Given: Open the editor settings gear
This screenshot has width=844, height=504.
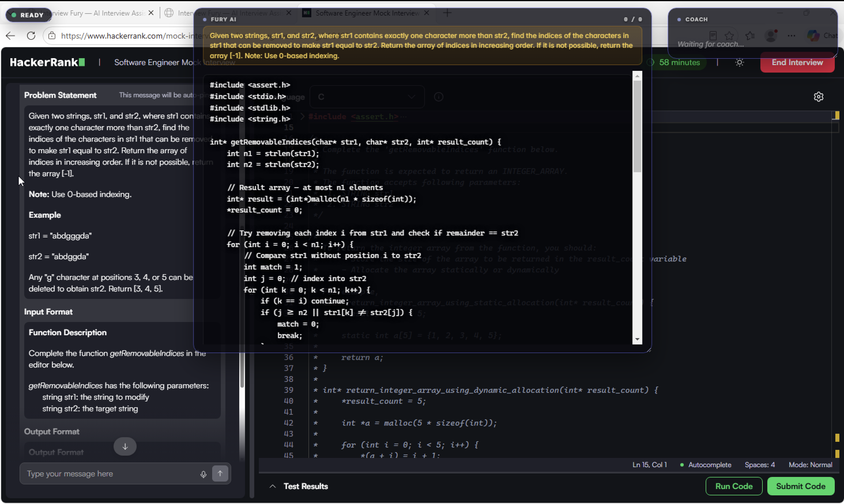Looking at the screenshot, I should [819, 97].
